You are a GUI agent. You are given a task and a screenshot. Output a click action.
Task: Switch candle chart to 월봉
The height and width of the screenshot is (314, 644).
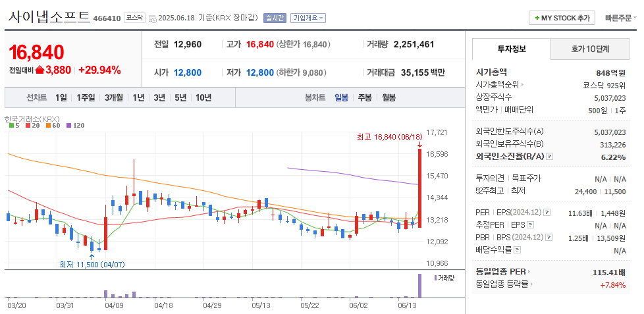(389, 97)
